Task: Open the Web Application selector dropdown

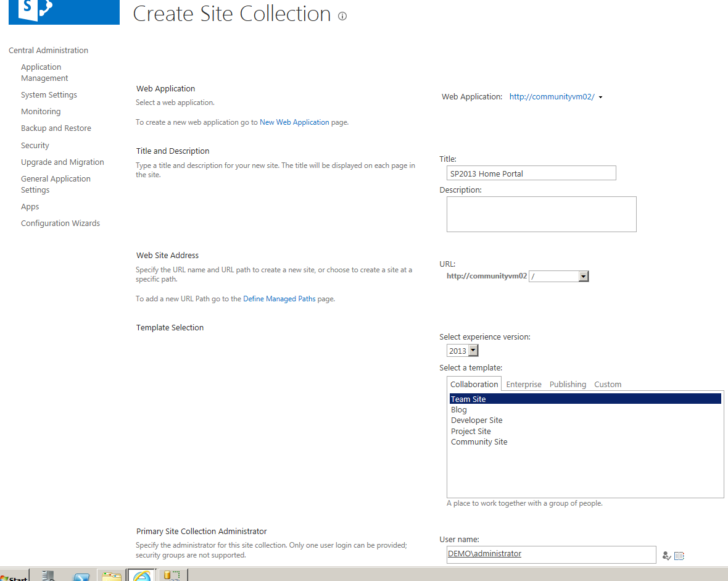Action: click(600, 96)
